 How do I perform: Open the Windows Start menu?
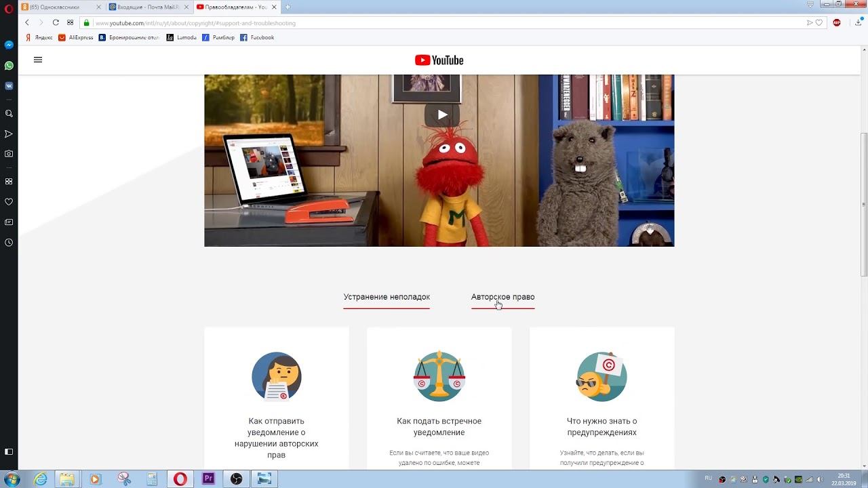click(12, 479)
